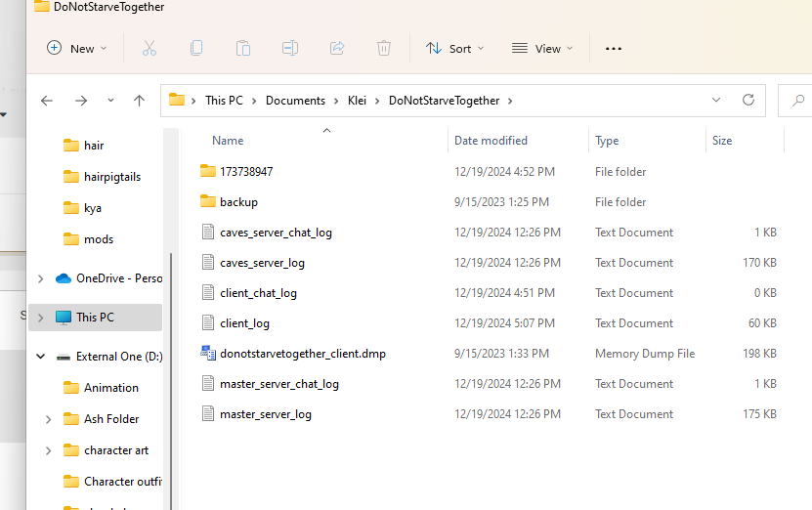This screenshot has width=812, height=510.
Task: Select donotstarvetogether_client.dmp file
Action: 303,354
